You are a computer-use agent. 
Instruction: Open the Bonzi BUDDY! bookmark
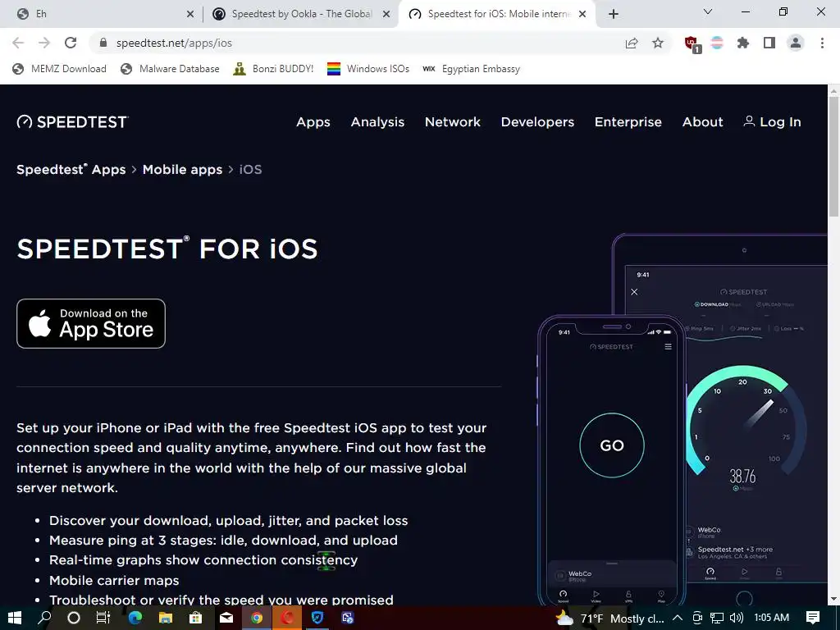[273, 69]
